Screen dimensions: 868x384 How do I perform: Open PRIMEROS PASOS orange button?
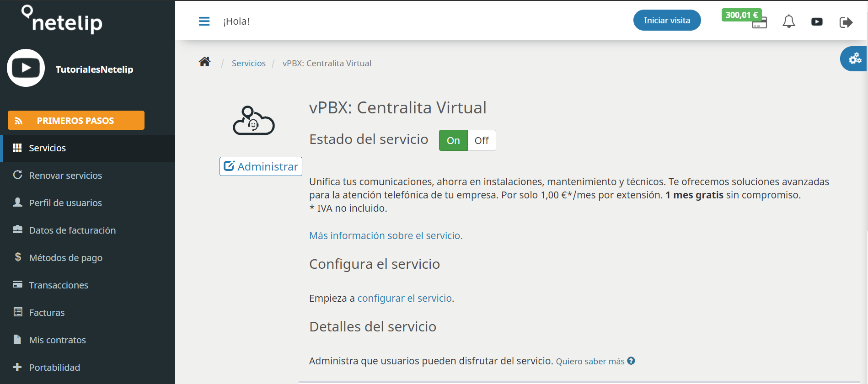click(x=76, y=120)
